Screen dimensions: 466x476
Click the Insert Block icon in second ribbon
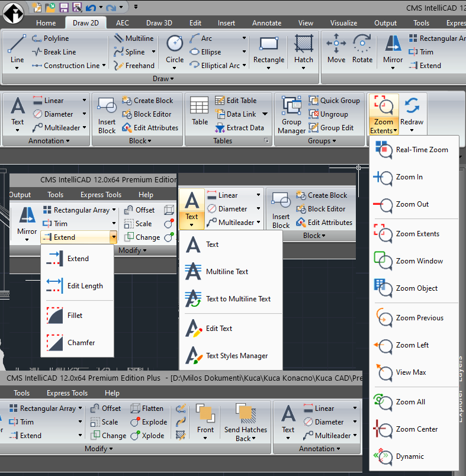pos(107,115)
